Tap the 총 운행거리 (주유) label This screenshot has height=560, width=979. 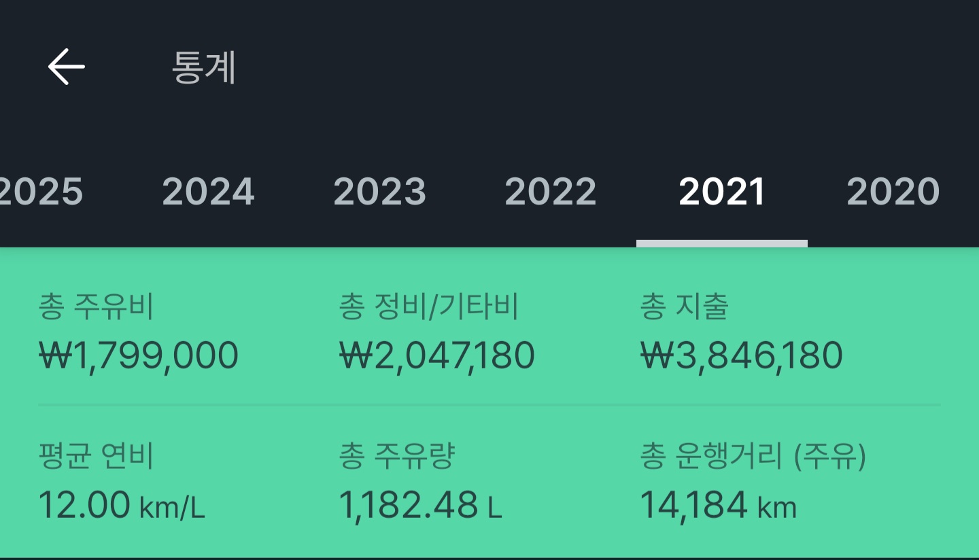point(753,456)
